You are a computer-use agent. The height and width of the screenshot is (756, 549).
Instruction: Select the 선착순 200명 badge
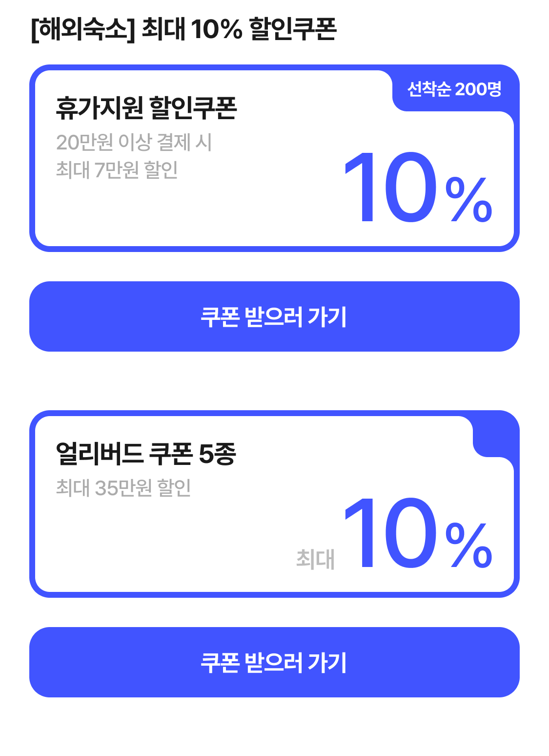tap(454, 89)
